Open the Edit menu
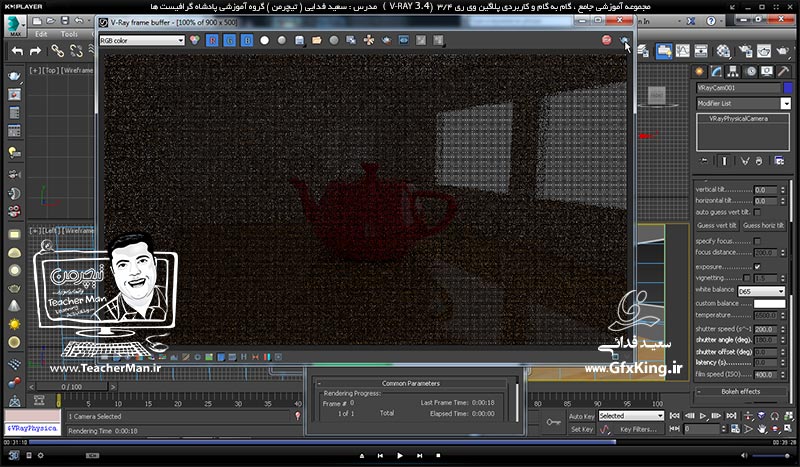This screenshot has height=467, width=800. click(41, 34)
